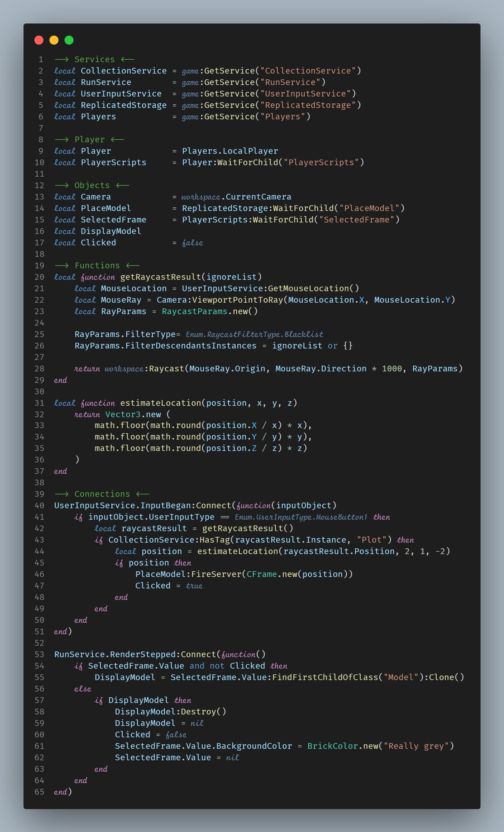Click the text "DisplayModel = nil"
504x832 pixels.
(x=159, y=723)
